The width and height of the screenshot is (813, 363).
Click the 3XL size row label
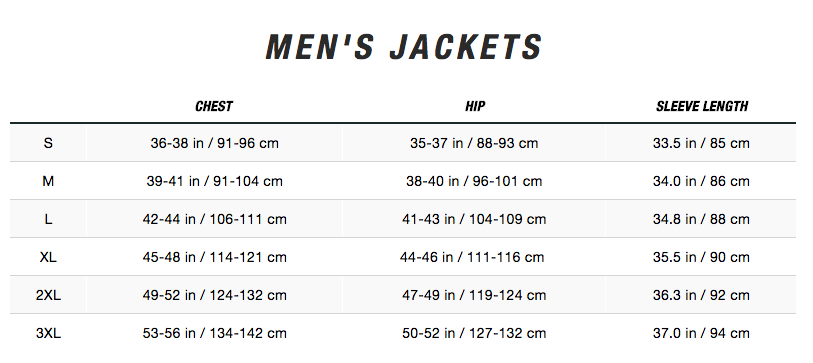(48, 333)
